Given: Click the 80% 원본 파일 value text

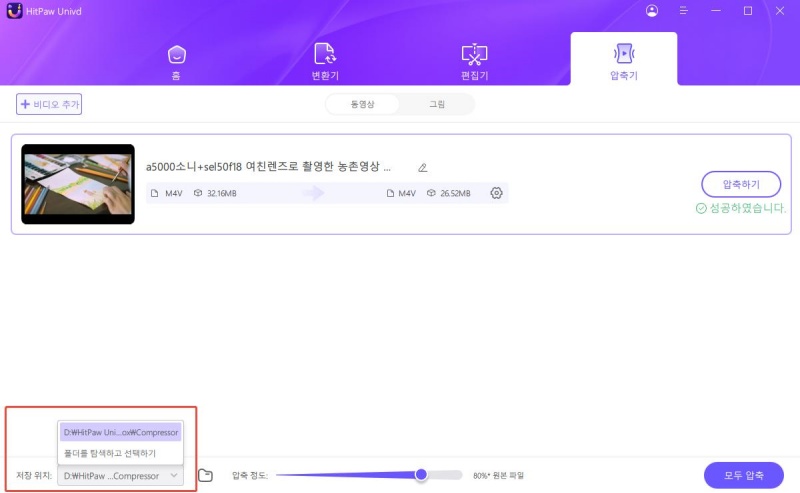Looking at the screenshot, I should click(x=498, y=476).
